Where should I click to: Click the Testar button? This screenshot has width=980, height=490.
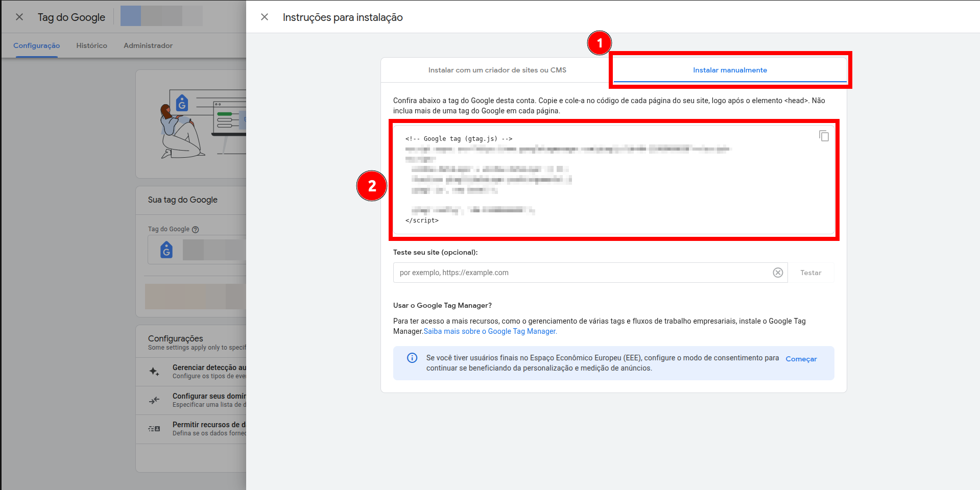(x=810, y=273)
